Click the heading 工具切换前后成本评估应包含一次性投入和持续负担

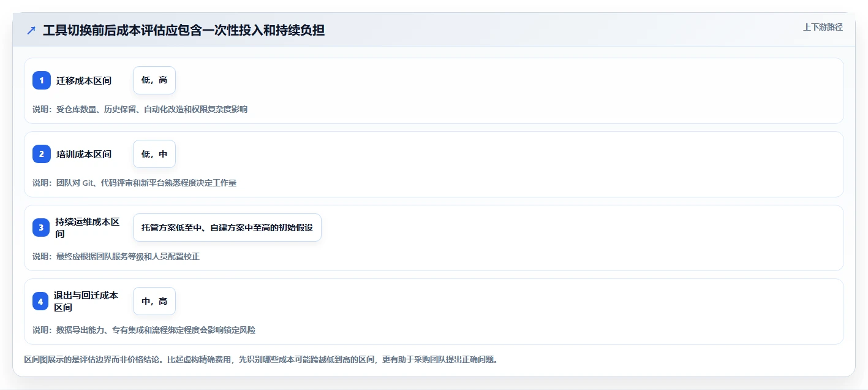coord(184,31)
